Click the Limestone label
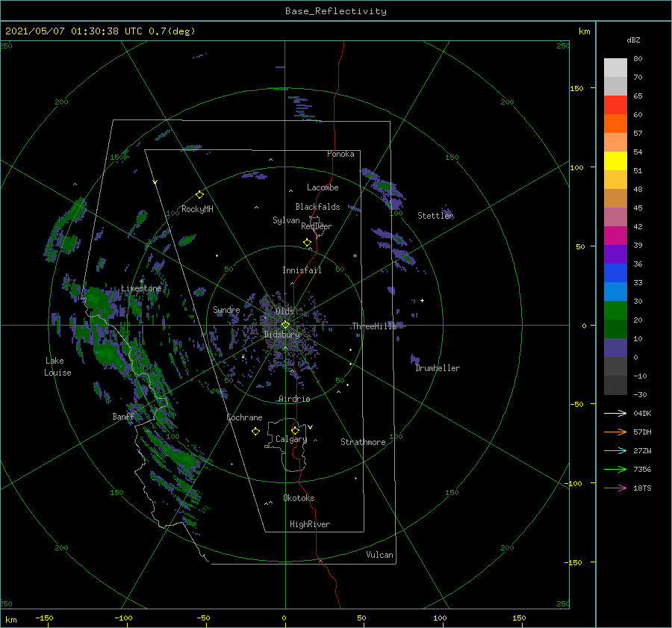672x628 pixels. coord(141,288)
